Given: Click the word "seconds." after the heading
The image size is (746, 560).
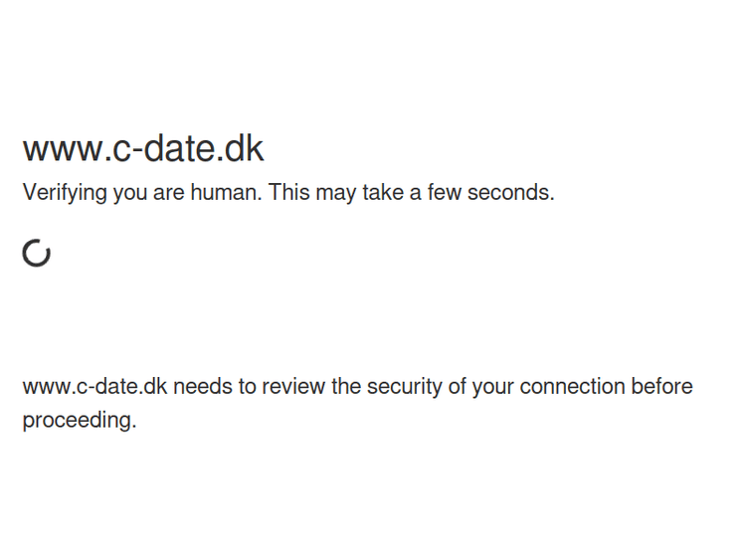Looking at the screenshot, I should pyautogui.click(x=511, y=193).
